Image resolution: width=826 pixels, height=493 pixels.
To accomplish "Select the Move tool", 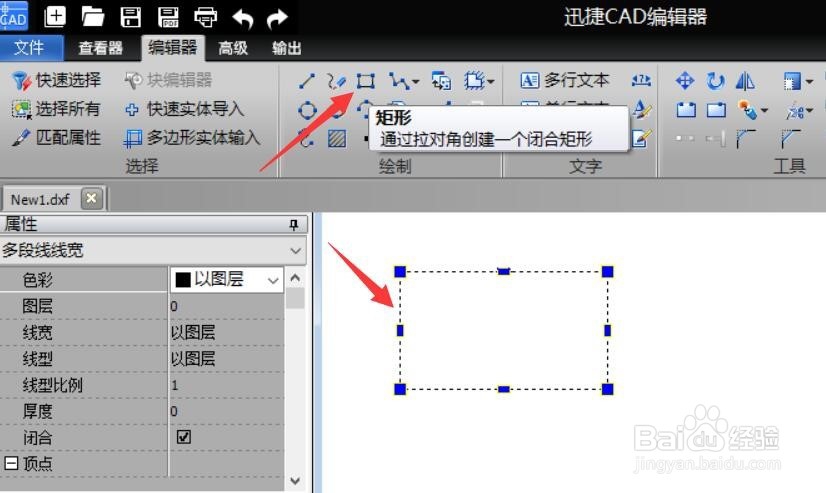I will click(685, 81).
